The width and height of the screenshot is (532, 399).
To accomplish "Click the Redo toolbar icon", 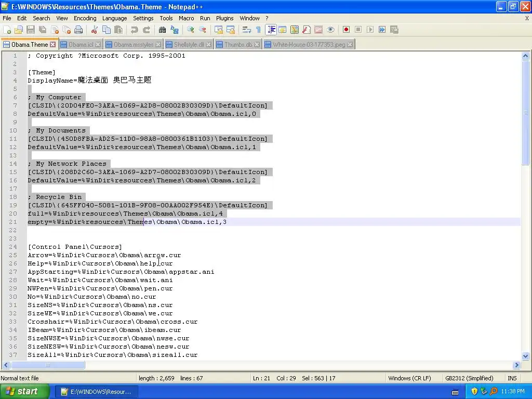I will [146, 30].
